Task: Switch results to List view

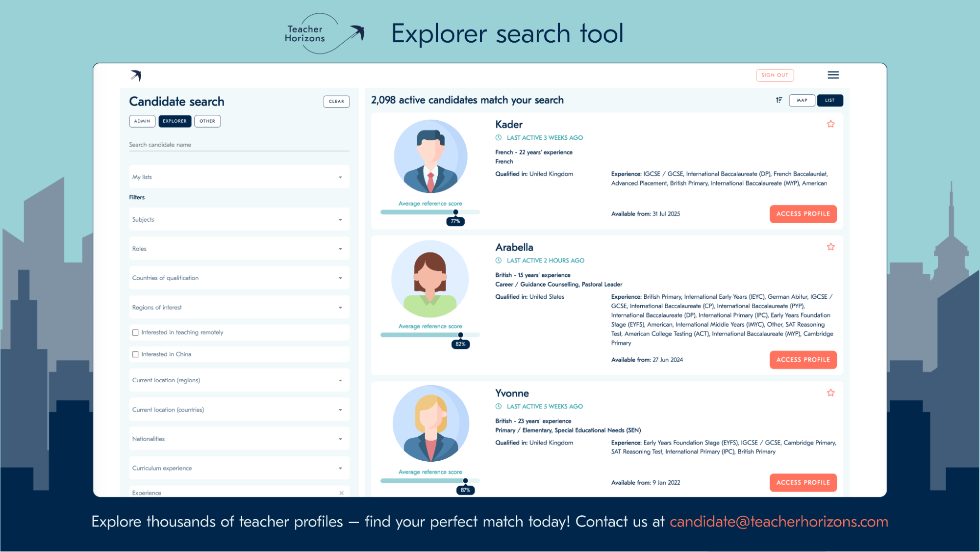Action: tap(829, 100)
